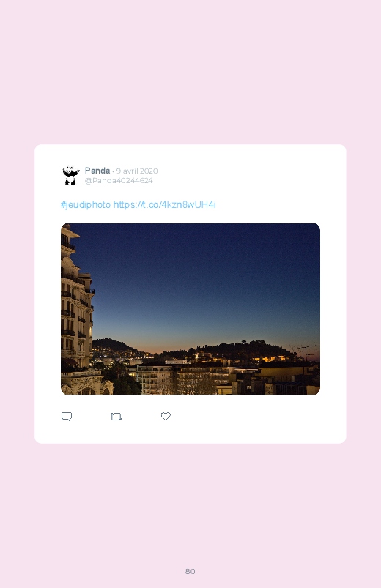Click the 9 avril 2020 date
Screen dimensions: 381x588
coord(136,171)
